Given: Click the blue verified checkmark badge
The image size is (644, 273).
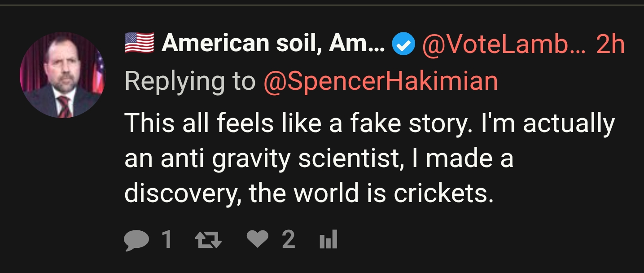Looking at the screenshot, I should 403,44.
